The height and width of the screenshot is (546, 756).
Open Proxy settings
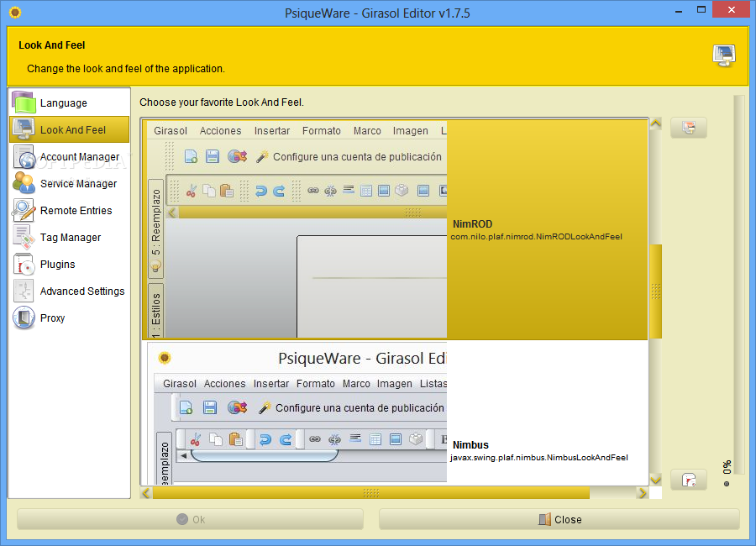click(70, 318)
